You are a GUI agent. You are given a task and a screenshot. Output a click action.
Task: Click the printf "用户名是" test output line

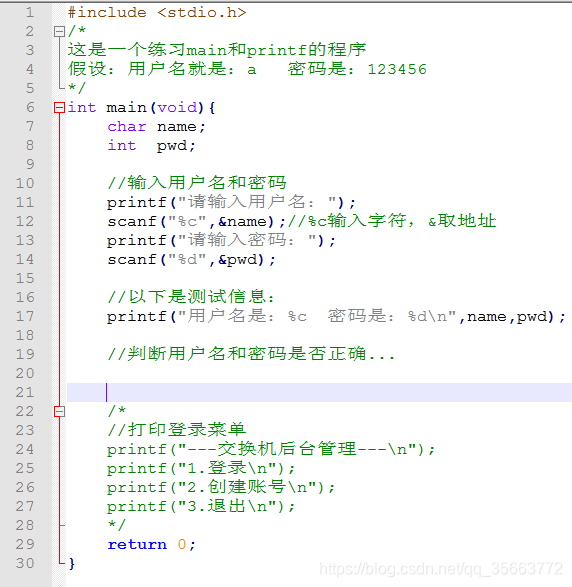tap(336, 317)
